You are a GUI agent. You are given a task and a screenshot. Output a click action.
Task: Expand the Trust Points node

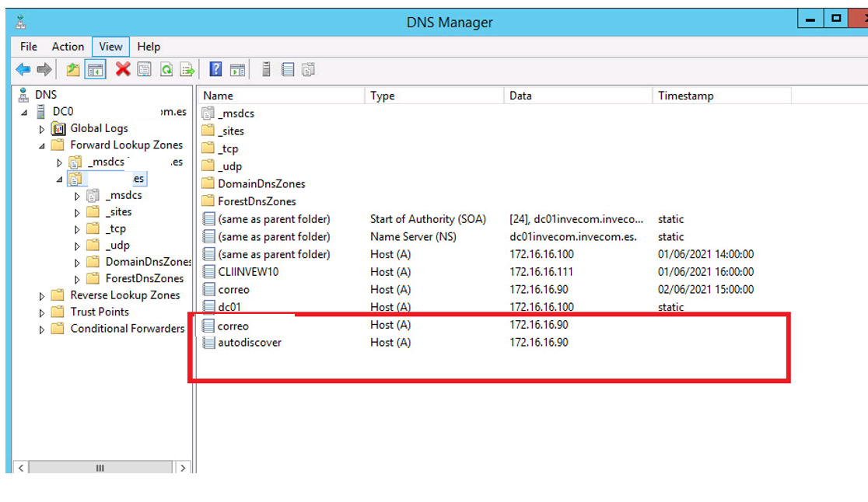[41, 313]
